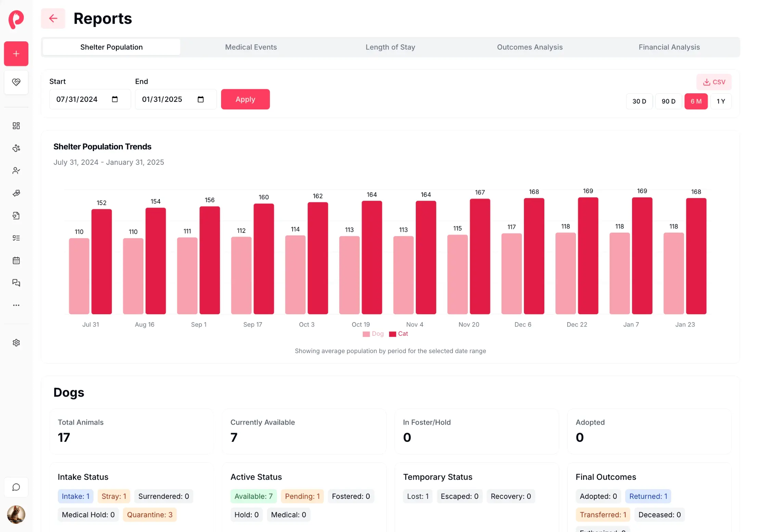
Task: Select the 1 Y range preset
Action: (721, 101)
